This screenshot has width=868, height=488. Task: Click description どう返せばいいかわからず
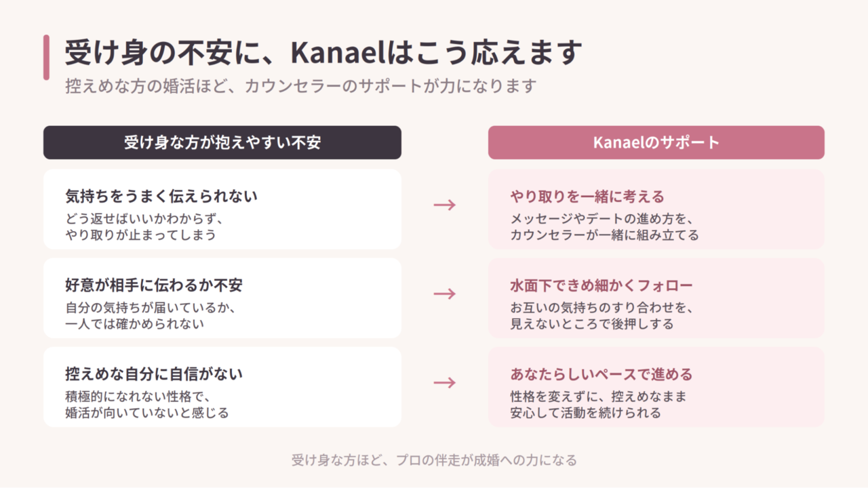pos(144,219)
